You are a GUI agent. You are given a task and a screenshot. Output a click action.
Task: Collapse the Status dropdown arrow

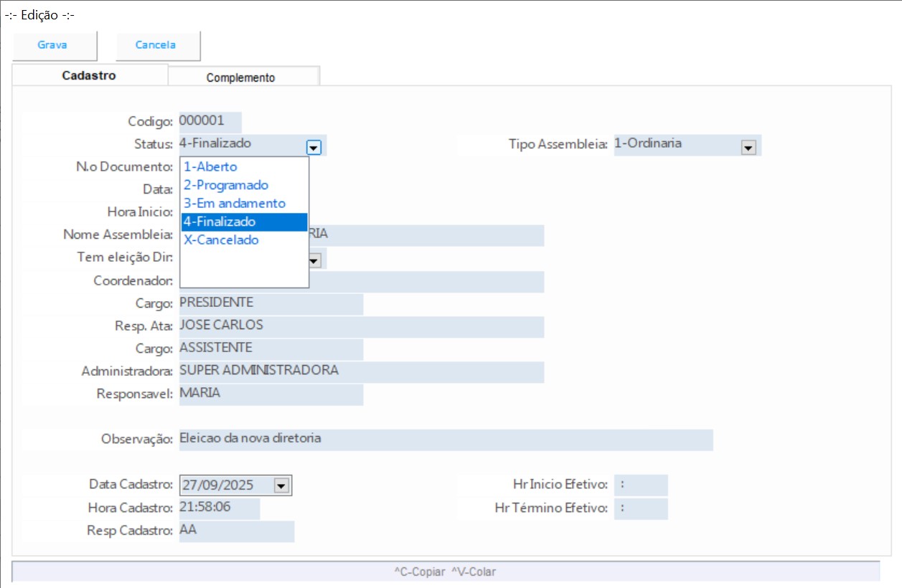[314, 146]
